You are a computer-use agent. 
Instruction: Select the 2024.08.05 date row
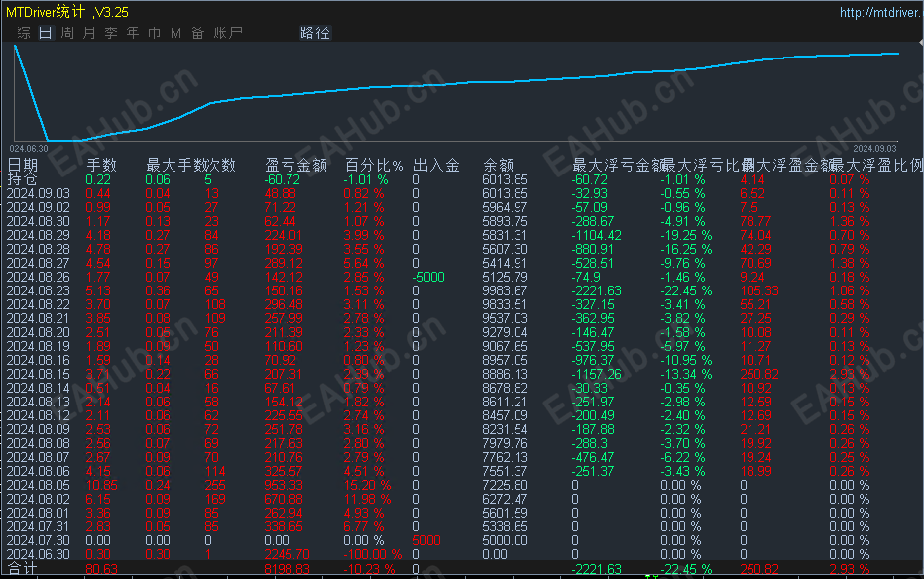[x=39, y=486]
